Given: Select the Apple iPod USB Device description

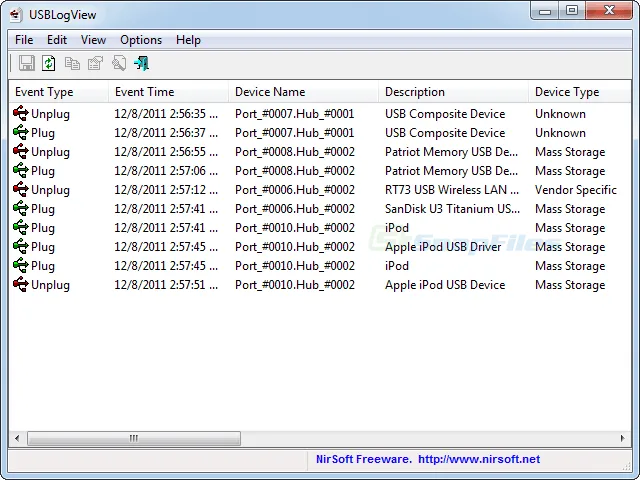Looking at the screenshot, I should tap(445, 285).
